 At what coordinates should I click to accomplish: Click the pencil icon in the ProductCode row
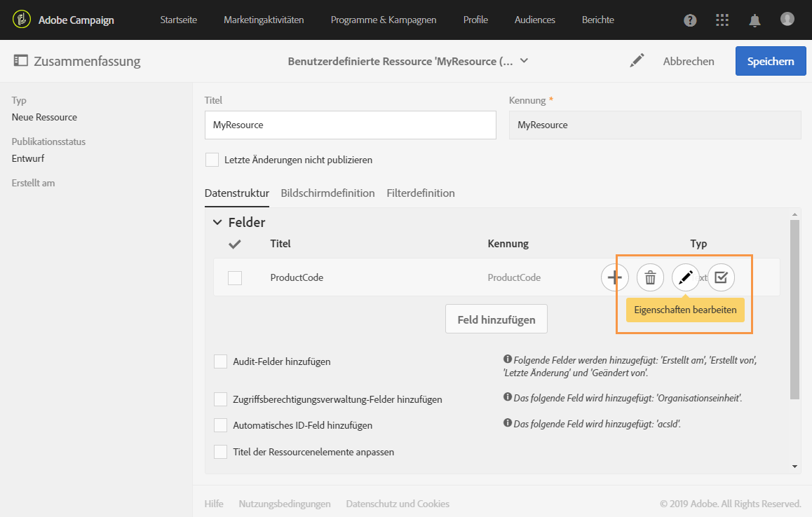click(685, 277)
